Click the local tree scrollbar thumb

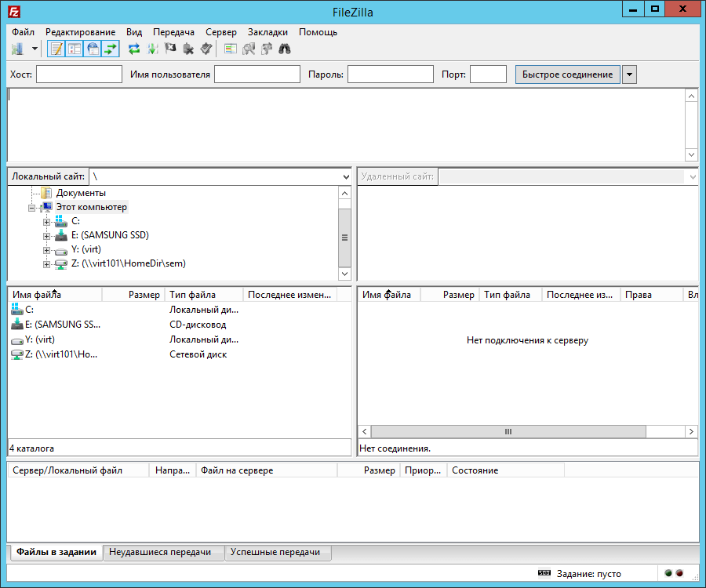(x=344, y=238)
